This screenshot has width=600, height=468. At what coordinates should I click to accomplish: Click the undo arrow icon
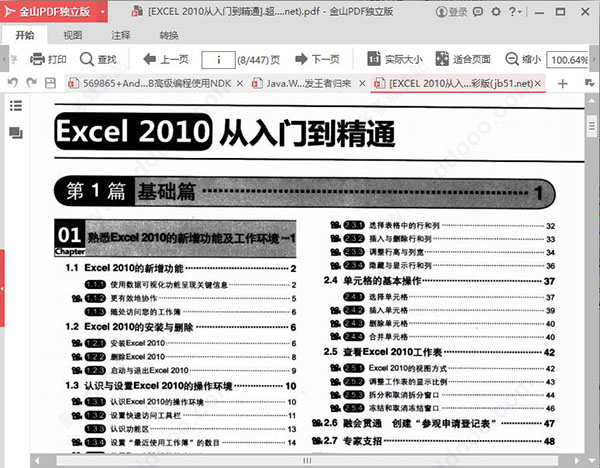click(13, 83)
